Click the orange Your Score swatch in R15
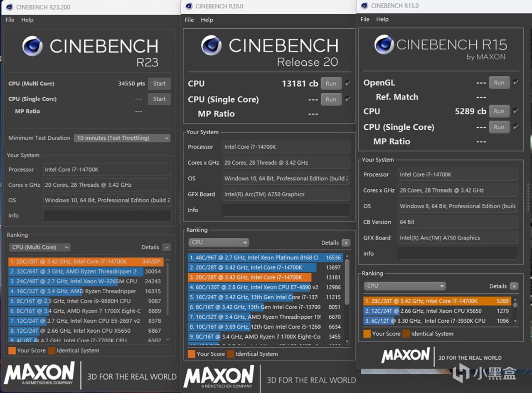 pyautogui.click(x=367, y=334)
